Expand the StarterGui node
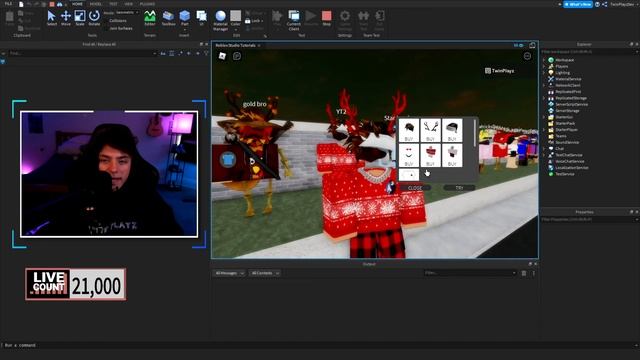The width and height of the screenshot is (640, 360). (544, 117)
